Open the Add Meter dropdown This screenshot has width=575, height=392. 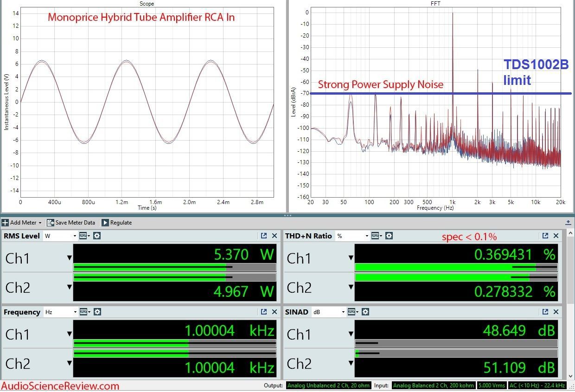[x=22, y=223]
